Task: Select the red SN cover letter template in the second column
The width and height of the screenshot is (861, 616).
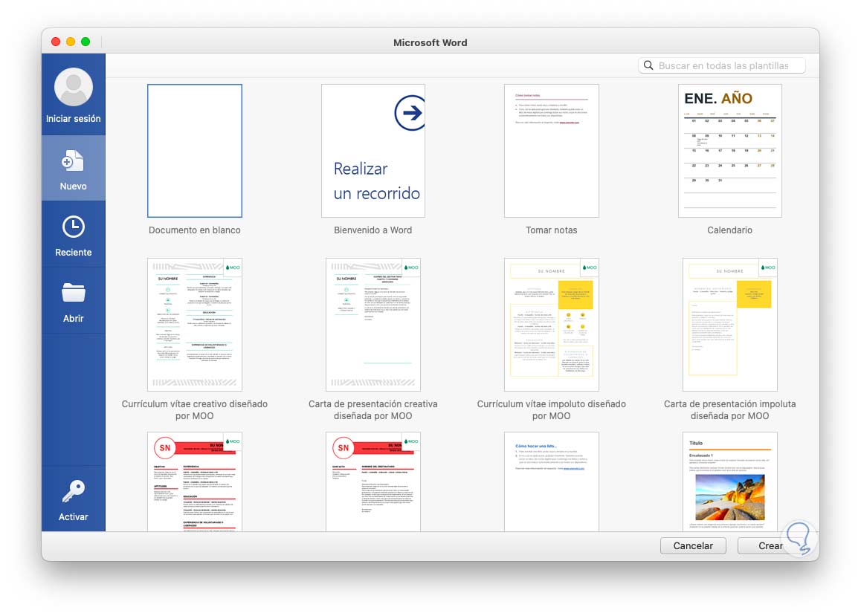Action: 373,482
